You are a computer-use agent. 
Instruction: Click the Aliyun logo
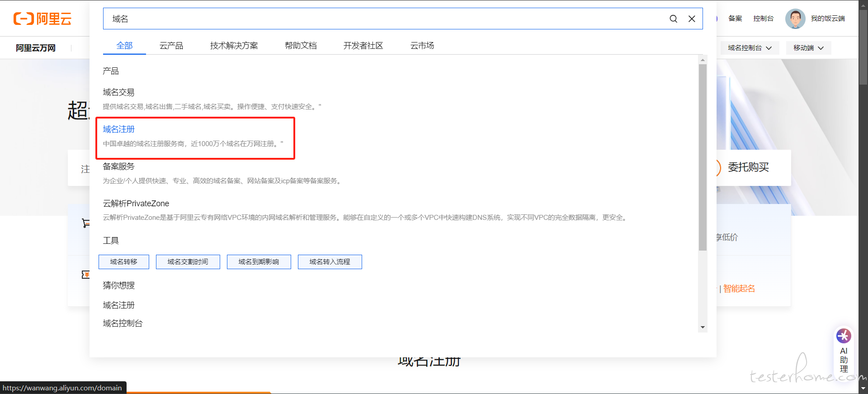coord(42,19)
